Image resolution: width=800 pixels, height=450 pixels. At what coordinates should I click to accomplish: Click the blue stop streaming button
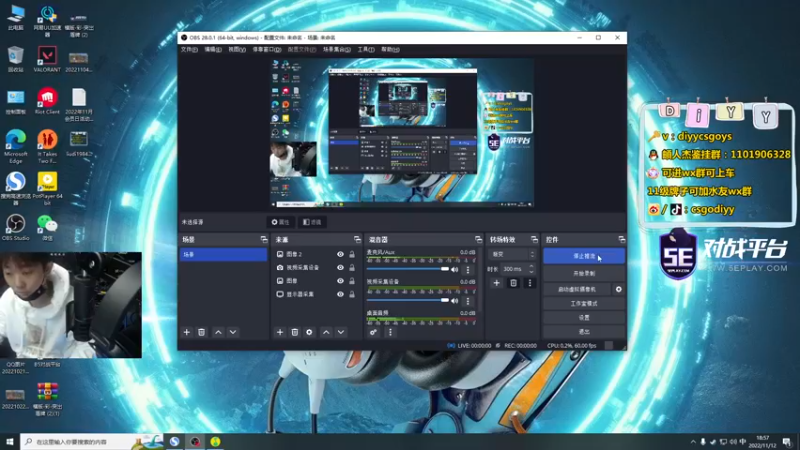click(584, 256)
